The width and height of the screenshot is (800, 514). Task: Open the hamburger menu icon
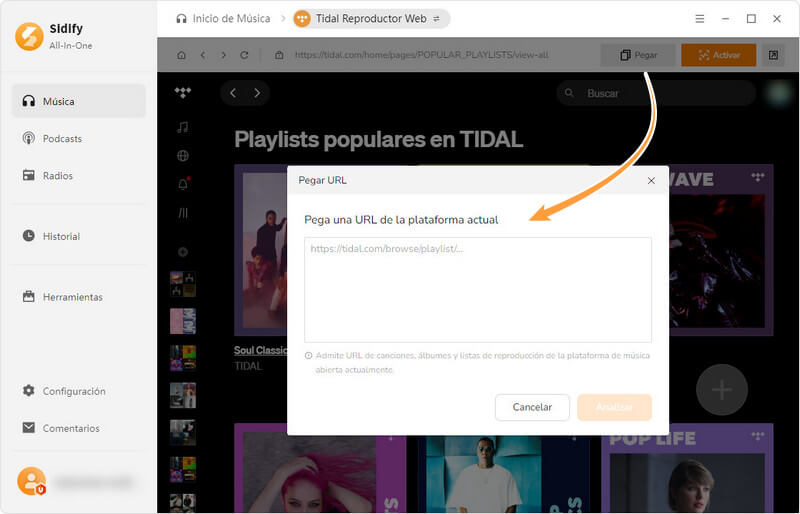[699, 19]
